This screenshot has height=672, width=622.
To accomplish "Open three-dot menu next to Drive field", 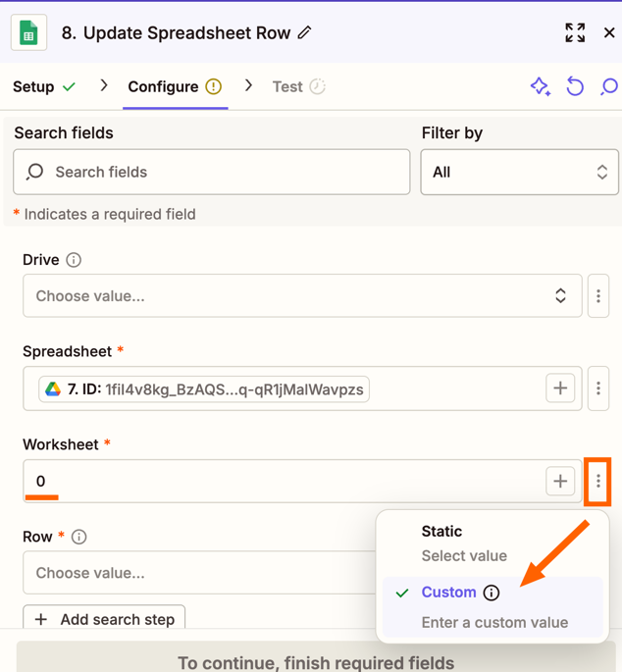I will pos(598,295).
